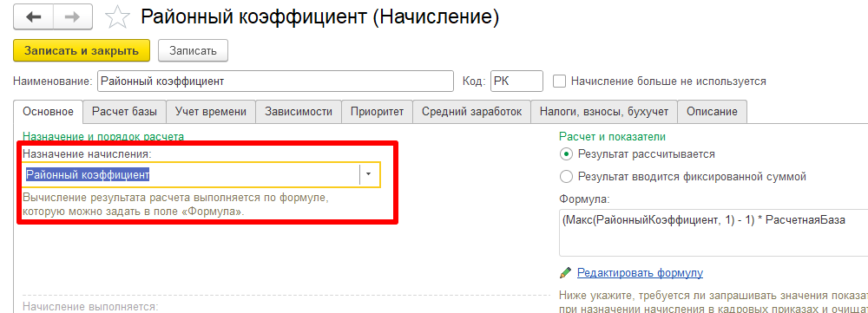
Task: Click the Записать button
Action: coord(193,50)
